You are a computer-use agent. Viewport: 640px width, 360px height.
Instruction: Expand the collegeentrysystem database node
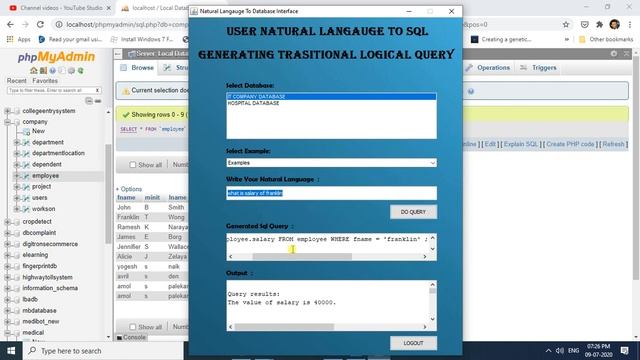click(x=7, y=111)
